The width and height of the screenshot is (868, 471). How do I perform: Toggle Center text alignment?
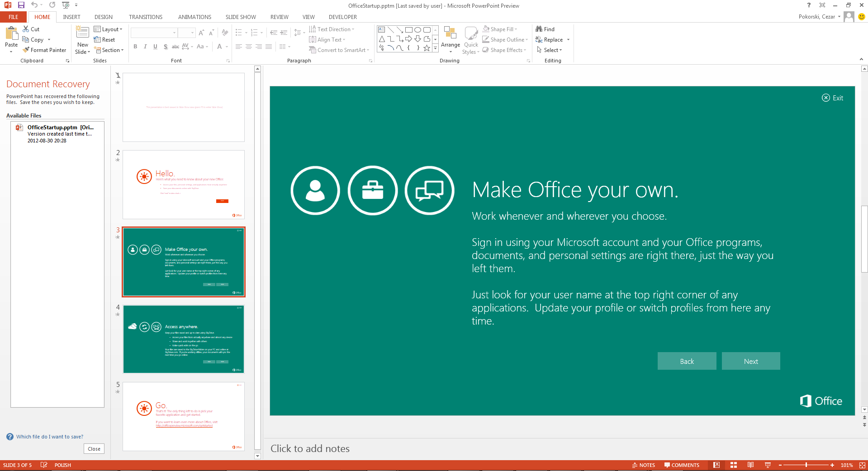248,47
